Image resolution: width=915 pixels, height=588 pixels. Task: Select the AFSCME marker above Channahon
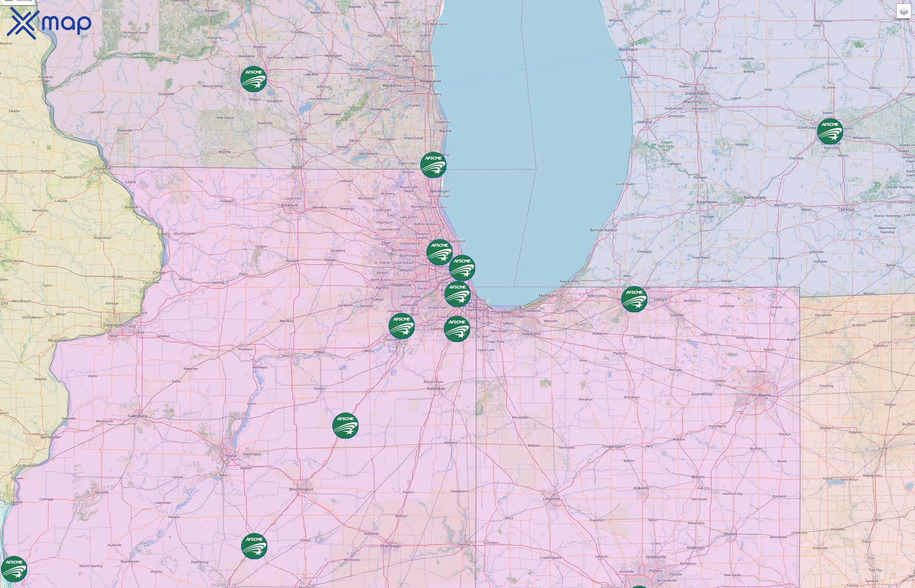click(x=401, y=326)
